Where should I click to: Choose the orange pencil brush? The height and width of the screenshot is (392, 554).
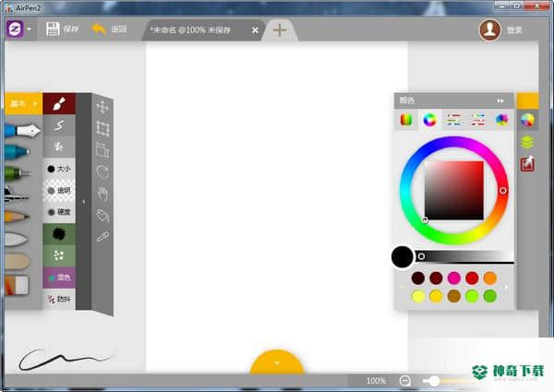(x=17, y=216)
